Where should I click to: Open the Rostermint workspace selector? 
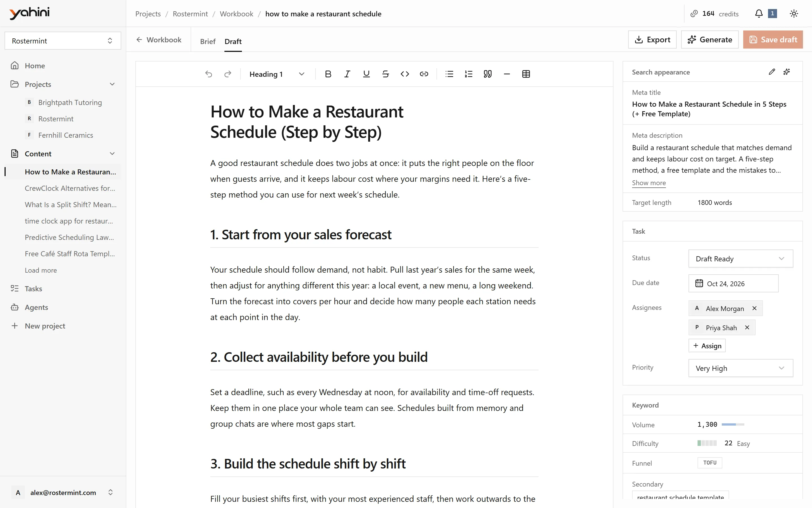point(63,41)
